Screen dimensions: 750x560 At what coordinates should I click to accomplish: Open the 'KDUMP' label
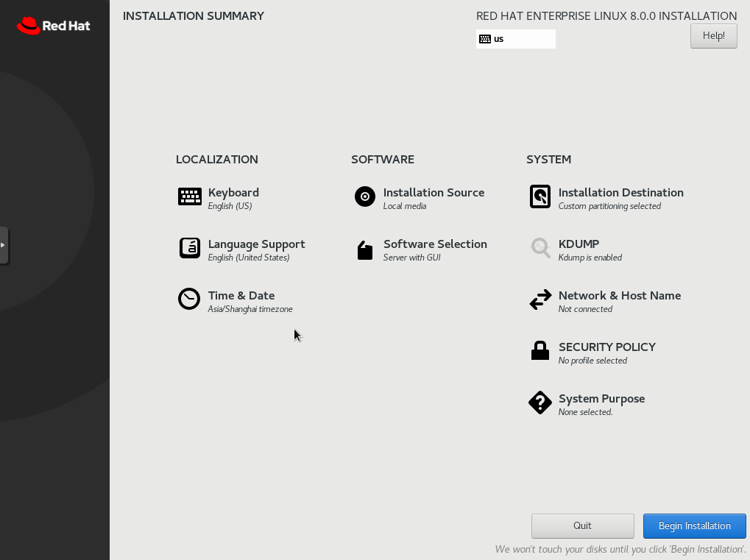pyautogui.click(x=579, y=244)
